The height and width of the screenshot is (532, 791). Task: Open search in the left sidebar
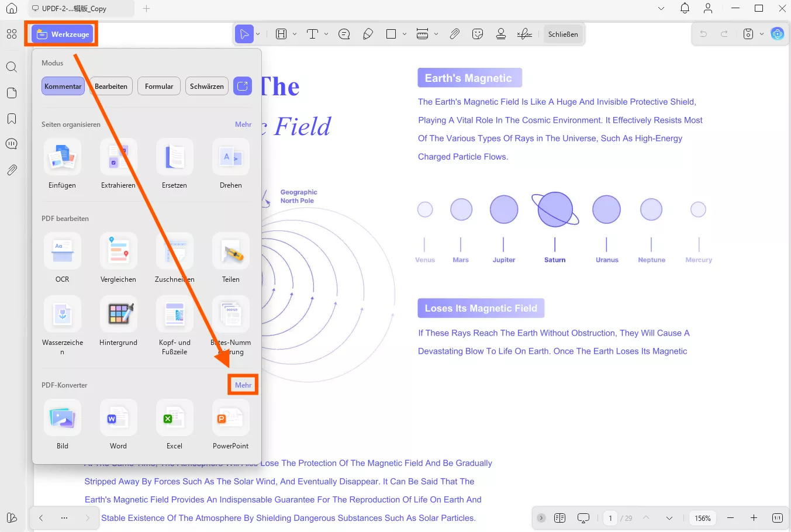point(11,67)
